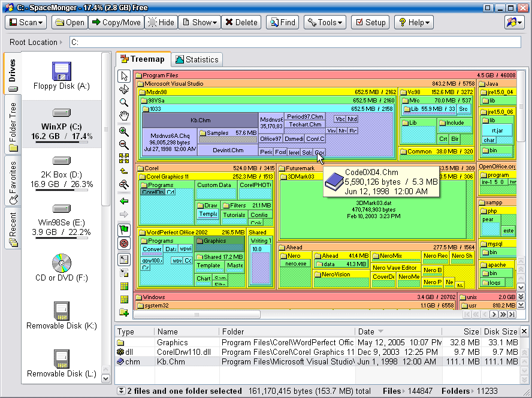Open the Favorites side tab
The image size is (532, 398).
coord(13,181)
